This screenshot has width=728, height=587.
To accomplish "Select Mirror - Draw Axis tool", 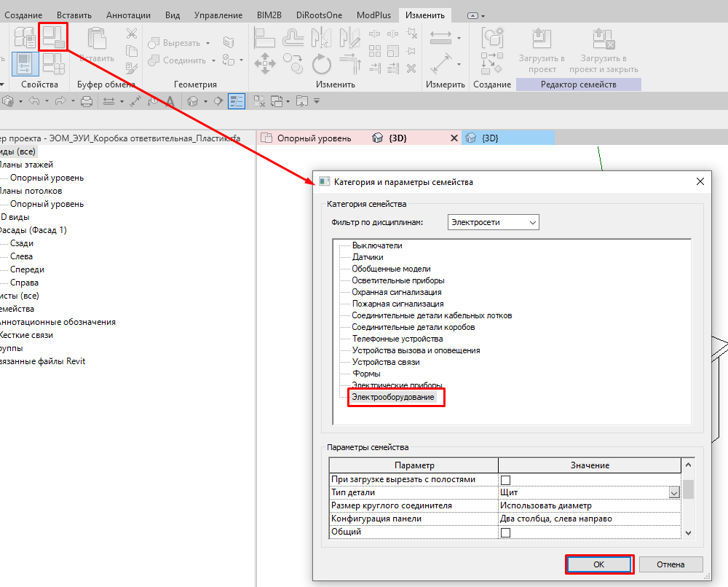I will (x=349, y=38).
